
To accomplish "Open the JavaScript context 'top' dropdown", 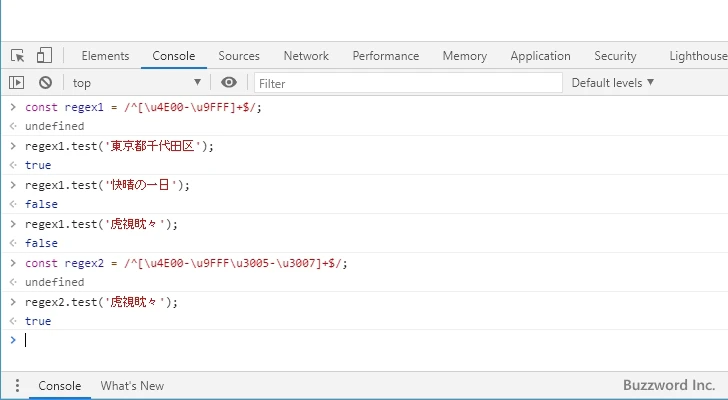I will [136, 83].
